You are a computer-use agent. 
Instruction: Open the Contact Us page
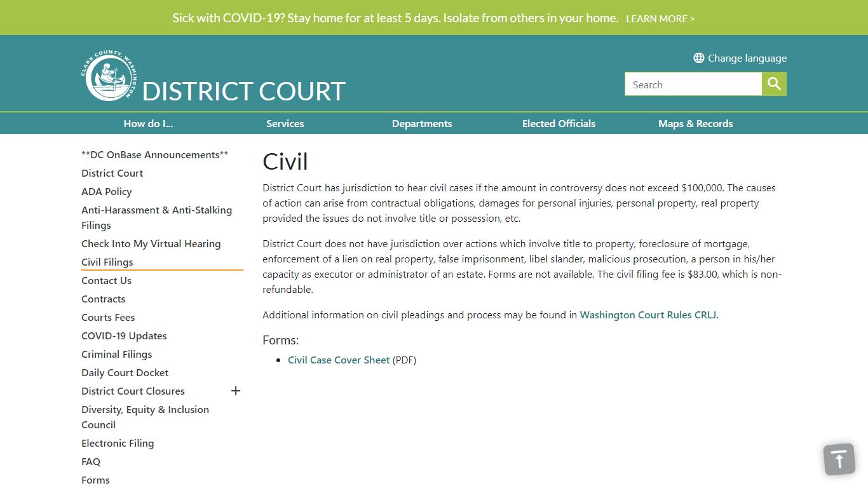[106, 281]
